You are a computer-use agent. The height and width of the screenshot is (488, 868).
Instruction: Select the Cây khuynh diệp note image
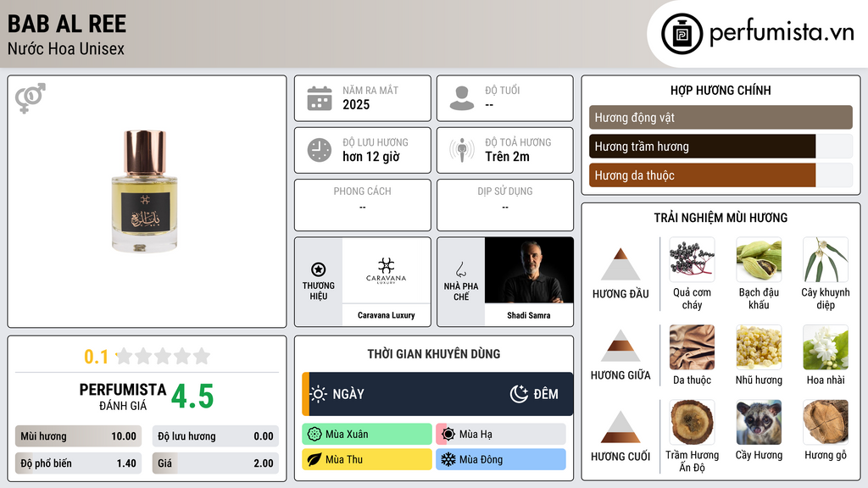(x=826, y=260)
